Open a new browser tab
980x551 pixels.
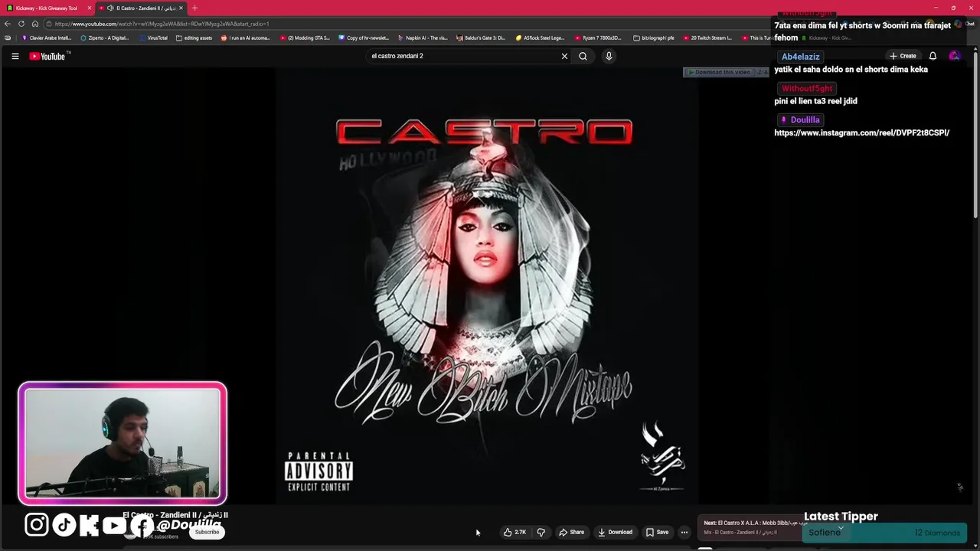pos(194,8)
